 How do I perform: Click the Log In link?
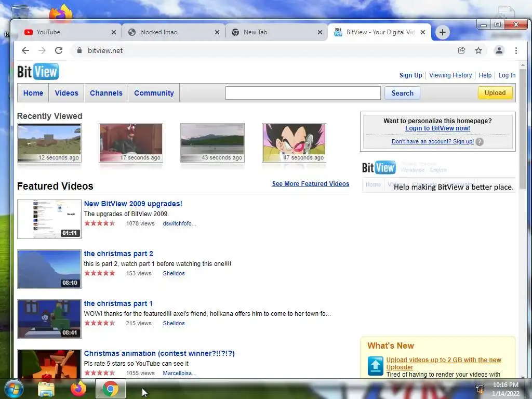(507, 75)
